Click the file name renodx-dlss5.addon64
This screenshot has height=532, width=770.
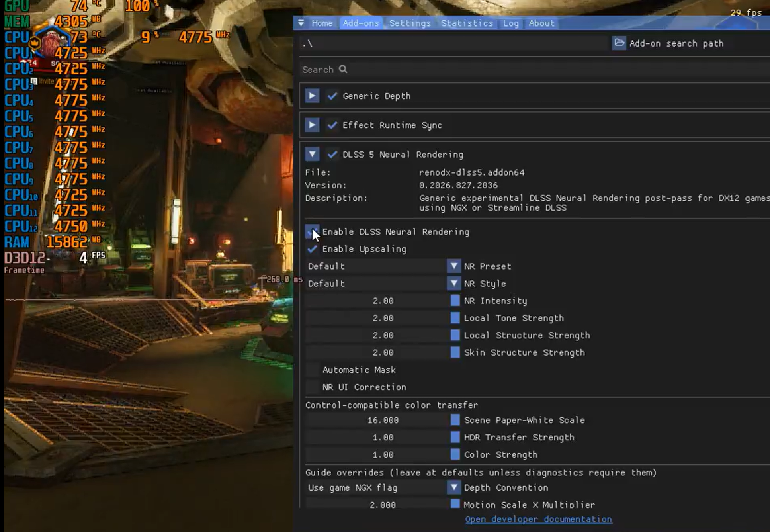tap(471, 172)
